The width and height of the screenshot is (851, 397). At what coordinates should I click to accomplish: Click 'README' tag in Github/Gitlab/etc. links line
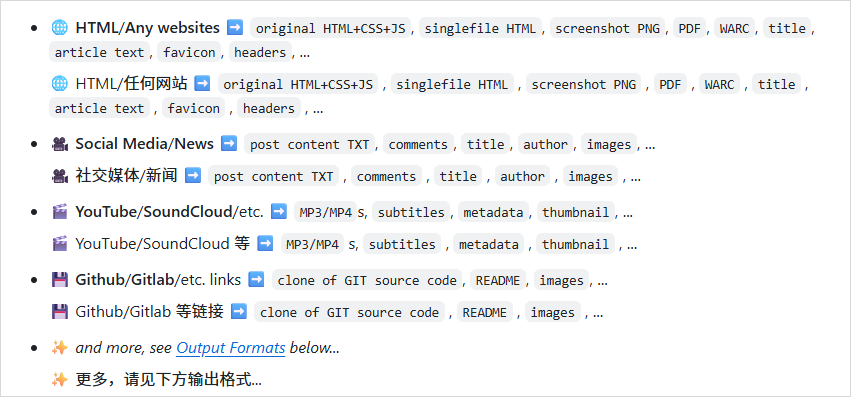[498, 280]
